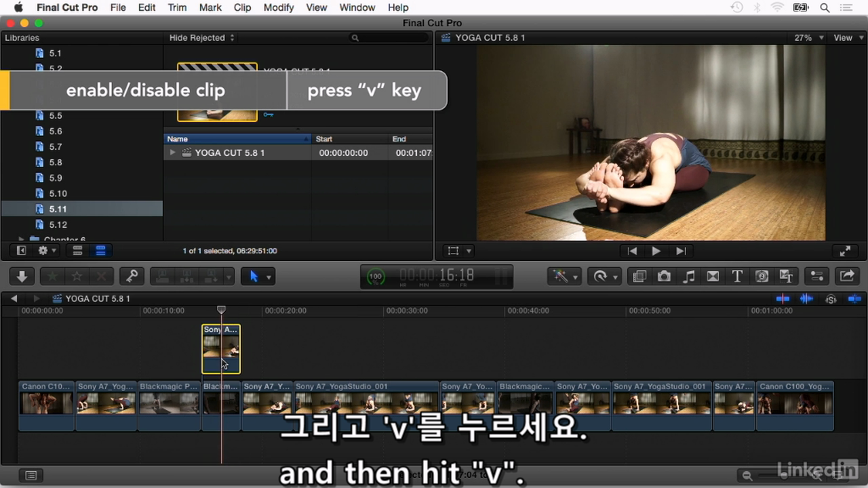Click the Connect clip to primary storyline button
Viewport: 868px width, 488px height.
162,277
